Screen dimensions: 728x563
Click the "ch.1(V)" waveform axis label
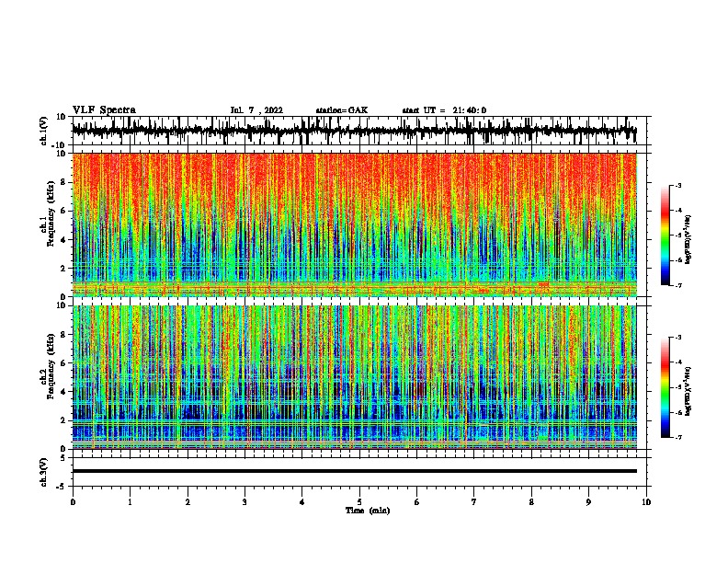click(44, 131)
